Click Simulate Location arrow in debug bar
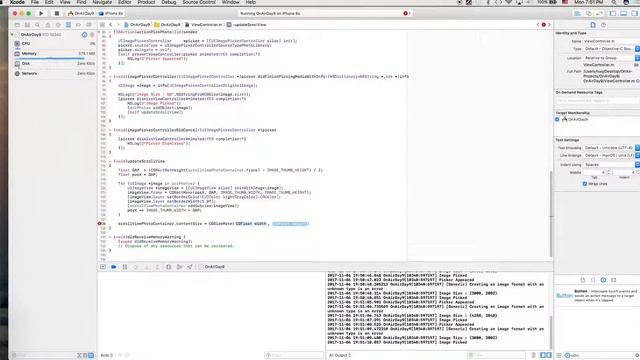 click(190, 267)
